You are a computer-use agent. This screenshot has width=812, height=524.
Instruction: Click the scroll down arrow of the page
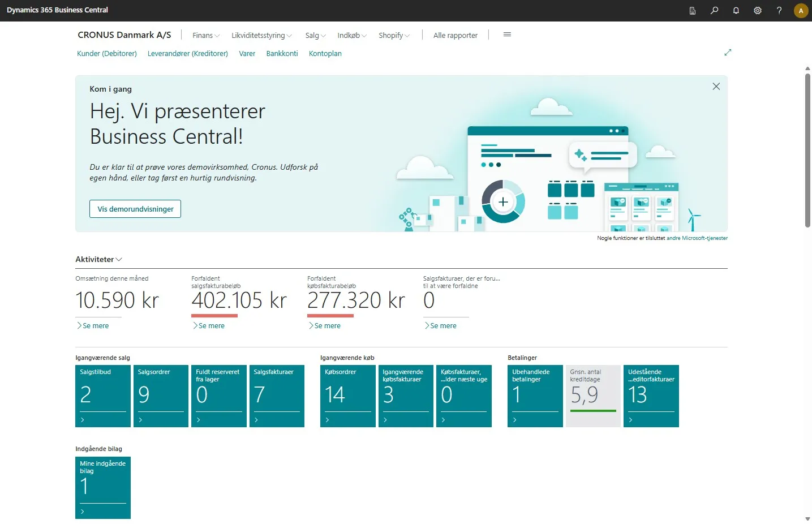click(807, 519)
